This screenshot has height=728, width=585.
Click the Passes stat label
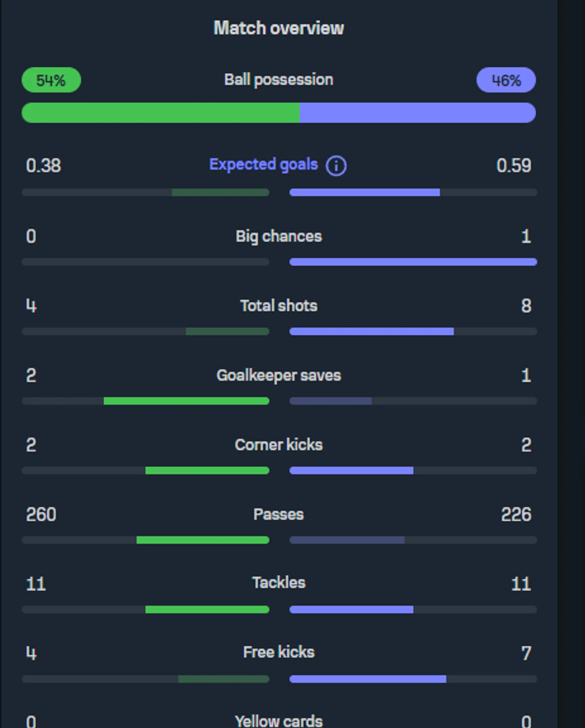click(x=278, y=514)
